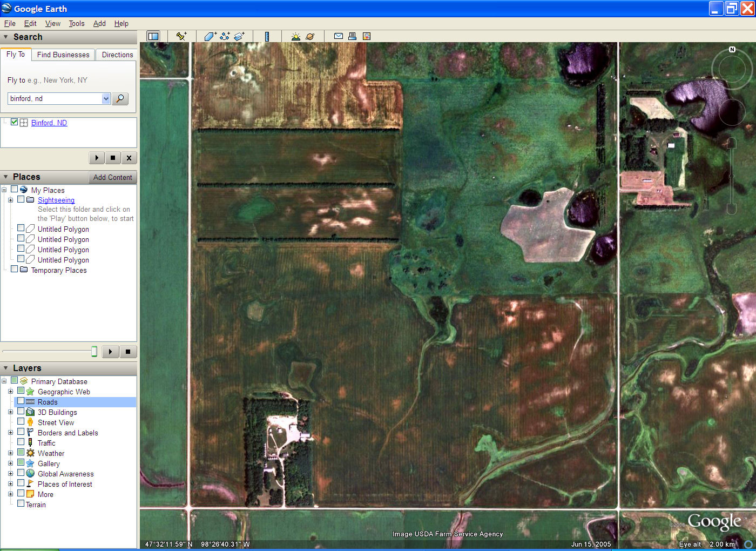Click the email envelope toolbar icon
Viewport: 756px width, 551px height.
click(x=339, y=36)
